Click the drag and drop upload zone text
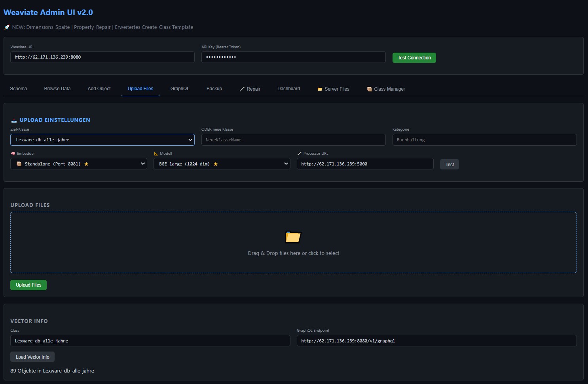588x384 pixels. [x=294, y=253]
